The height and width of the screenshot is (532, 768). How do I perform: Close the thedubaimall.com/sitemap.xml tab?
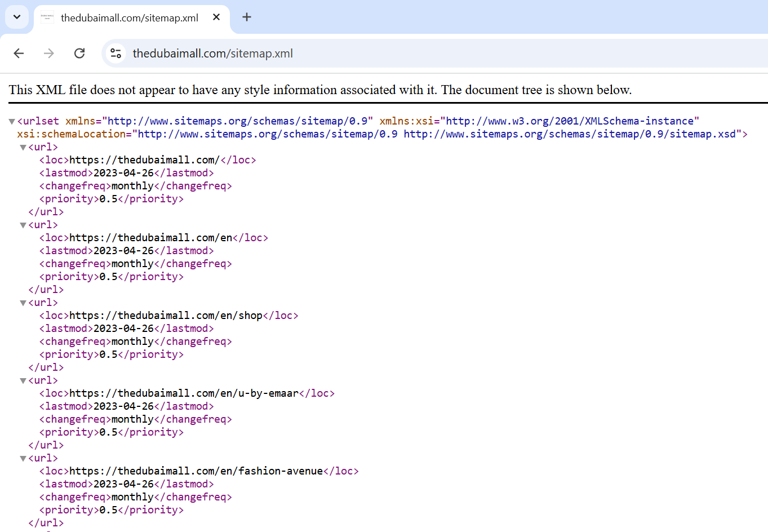pos(216,17)
